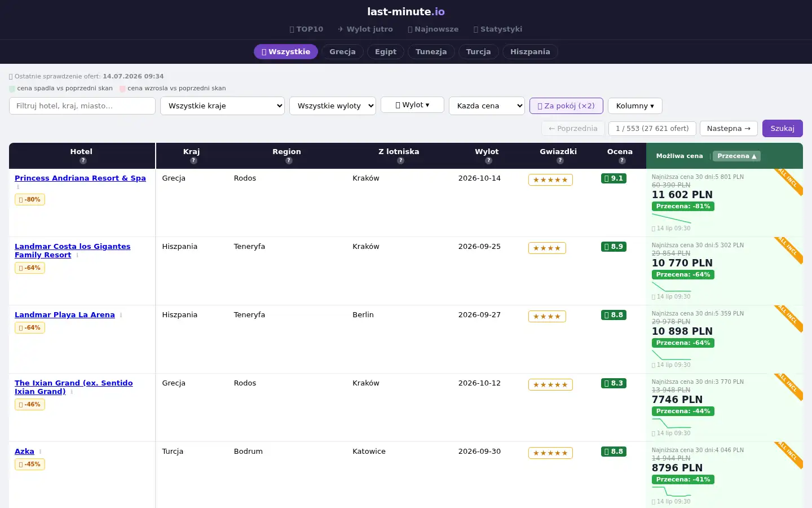Click four-star rating of Landmar Playa La Arena

pos(547,317)
